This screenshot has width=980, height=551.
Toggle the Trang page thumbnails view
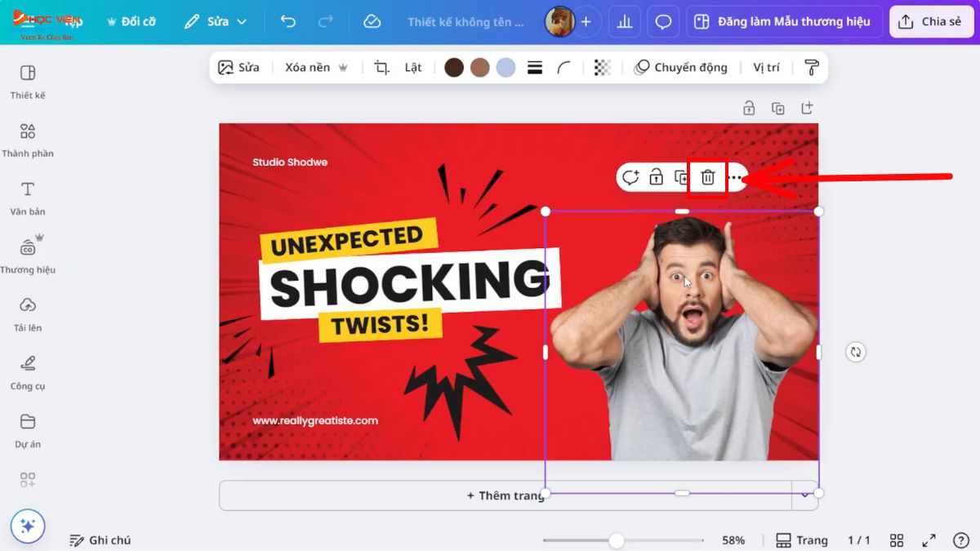tap(802, 540)
